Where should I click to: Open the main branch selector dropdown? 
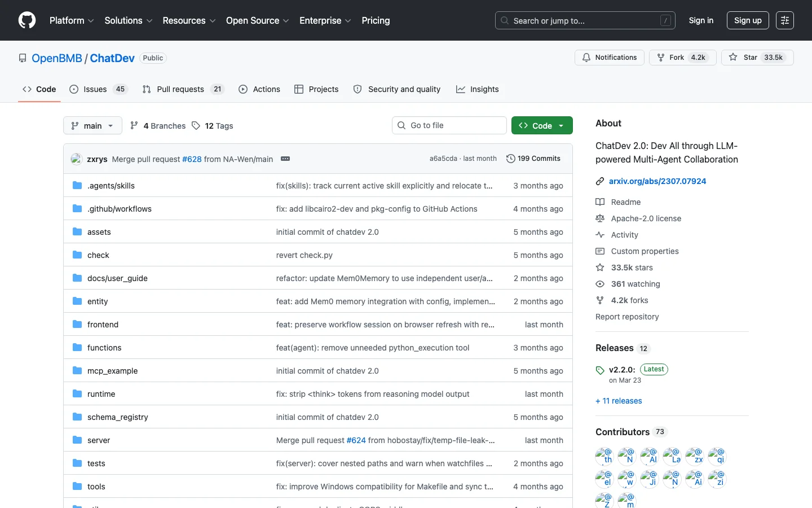click(92, 125)
